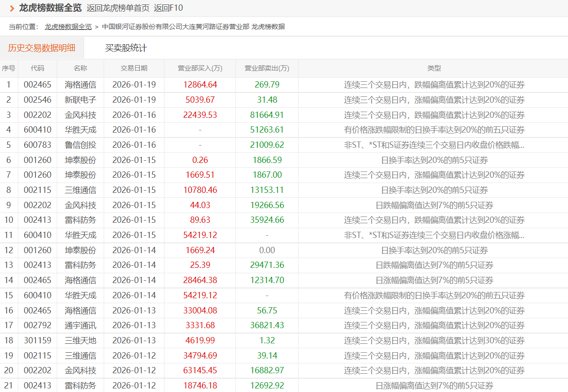
Task: Click the orange arrow icon beside 龙虎榜数据全览 title
Action: [x=12, y=8]
